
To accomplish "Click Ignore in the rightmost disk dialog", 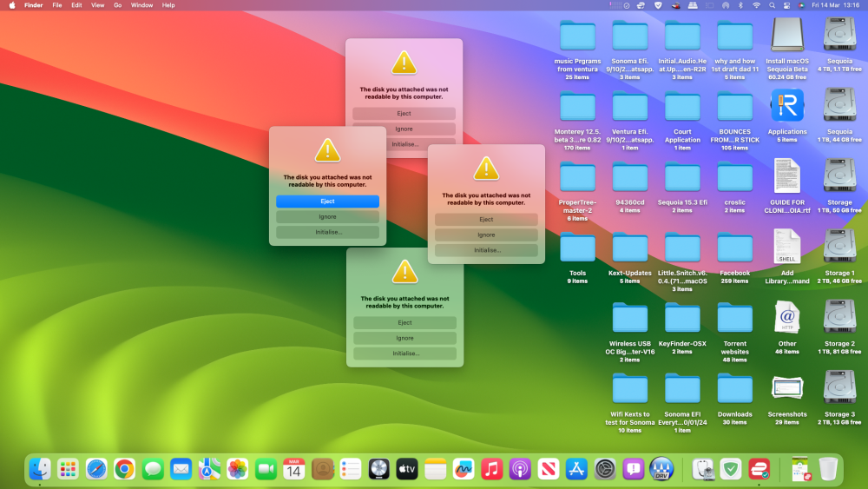I will click(486, 235).
